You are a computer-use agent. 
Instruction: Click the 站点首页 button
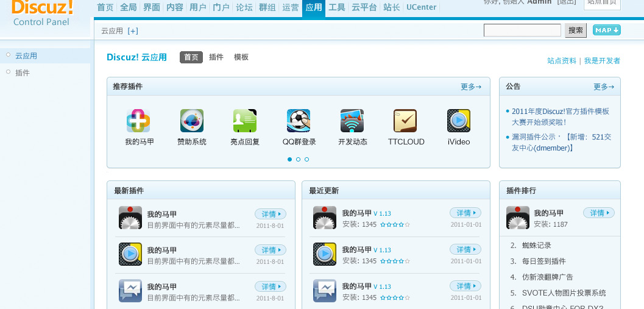pos(602,4)
